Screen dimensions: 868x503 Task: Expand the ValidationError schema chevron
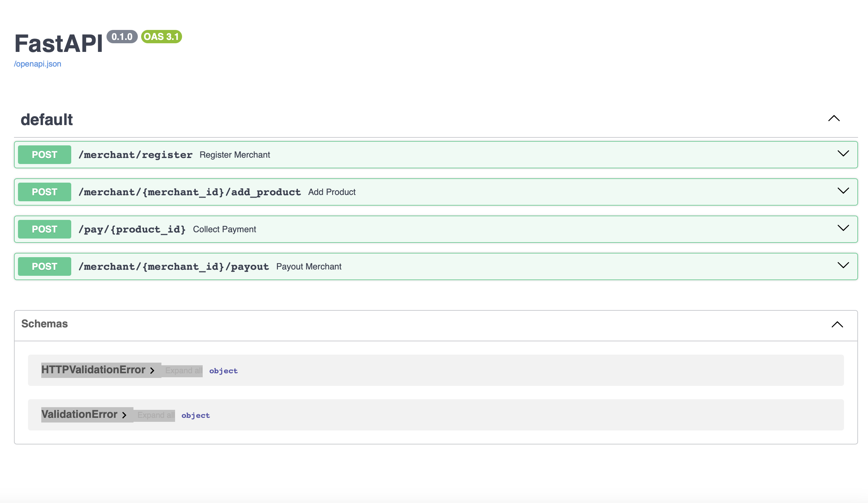124,415
